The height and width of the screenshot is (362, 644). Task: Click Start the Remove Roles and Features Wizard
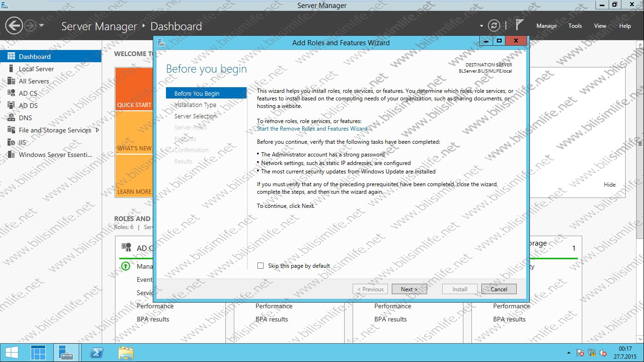click(x=312, y=128)
